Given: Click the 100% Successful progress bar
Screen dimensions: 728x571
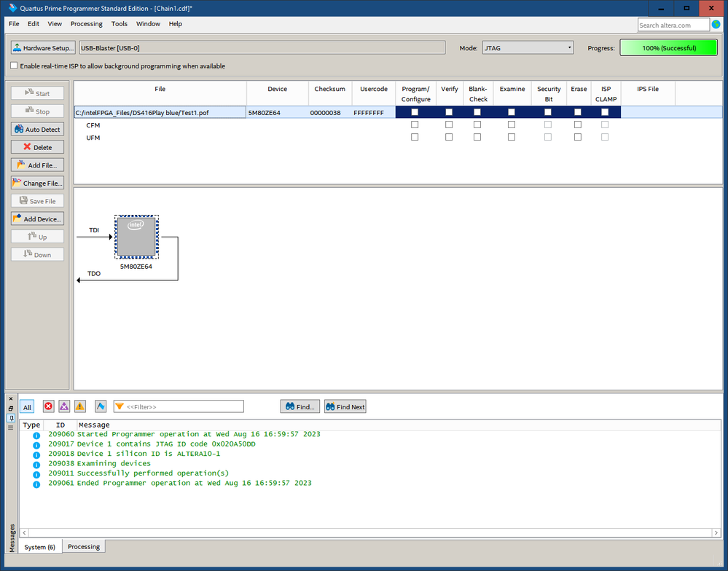Looking at the screenshot, I should pos(668,48).
